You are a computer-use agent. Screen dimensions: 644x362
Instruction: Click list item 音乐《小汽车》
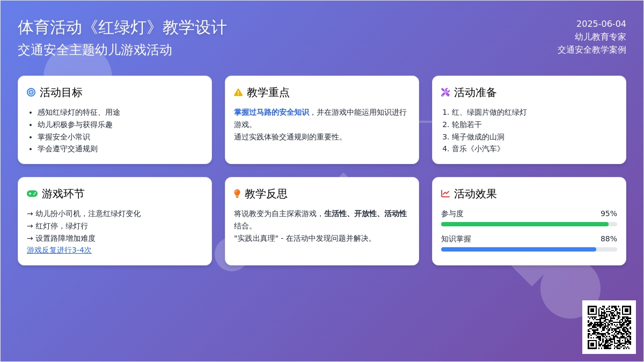[x=478, y=149]
